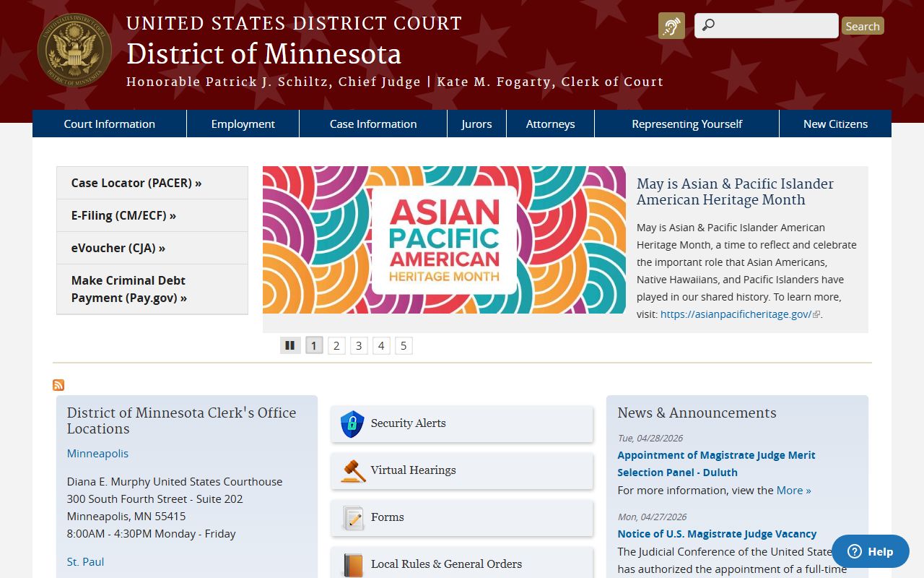Click the Virtual Hearings gavel icon
The height and width of the screenshot is (578, 924).
coord(353,471)
